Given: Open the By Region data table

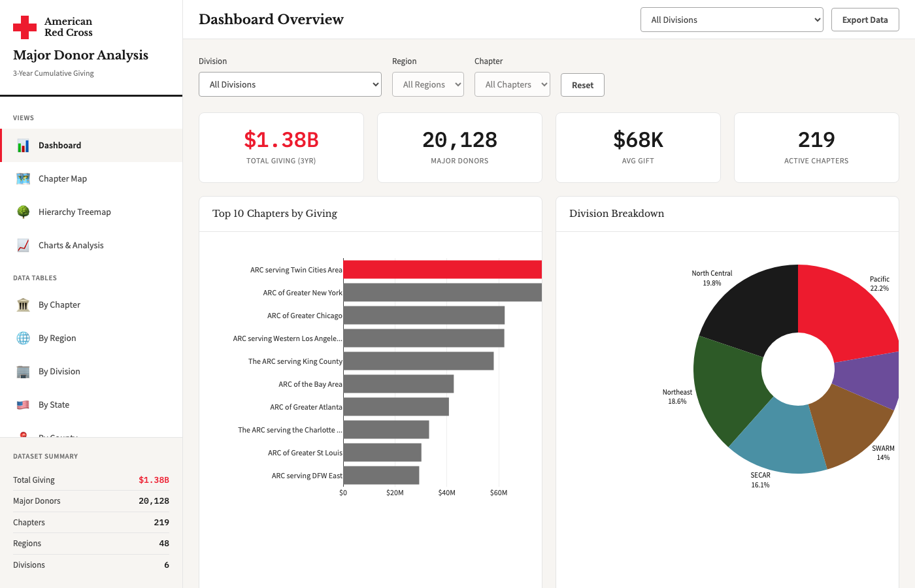Looking at the screenshot, I should pos(91,338).
